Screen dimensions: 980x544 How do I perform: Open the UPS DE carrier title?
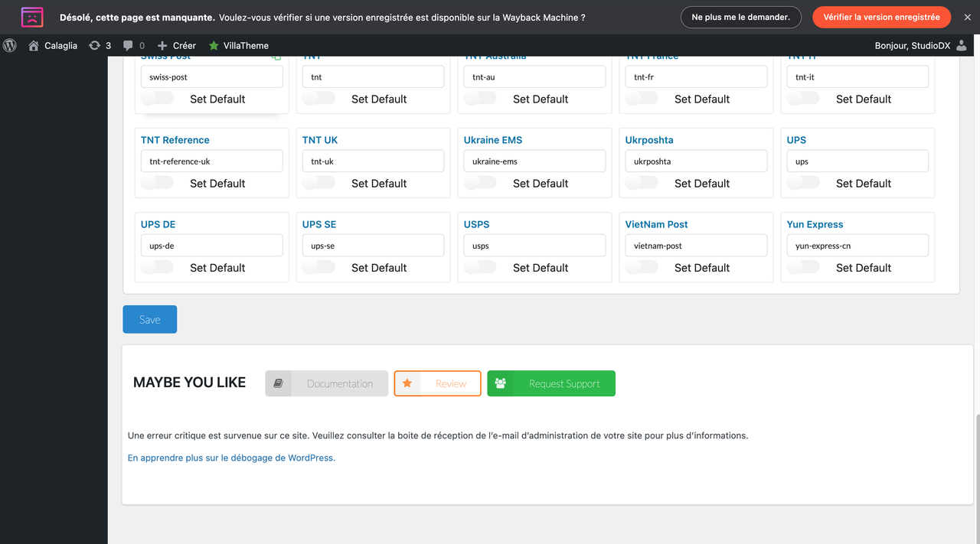pyautogui.click(x=158, y=224)
